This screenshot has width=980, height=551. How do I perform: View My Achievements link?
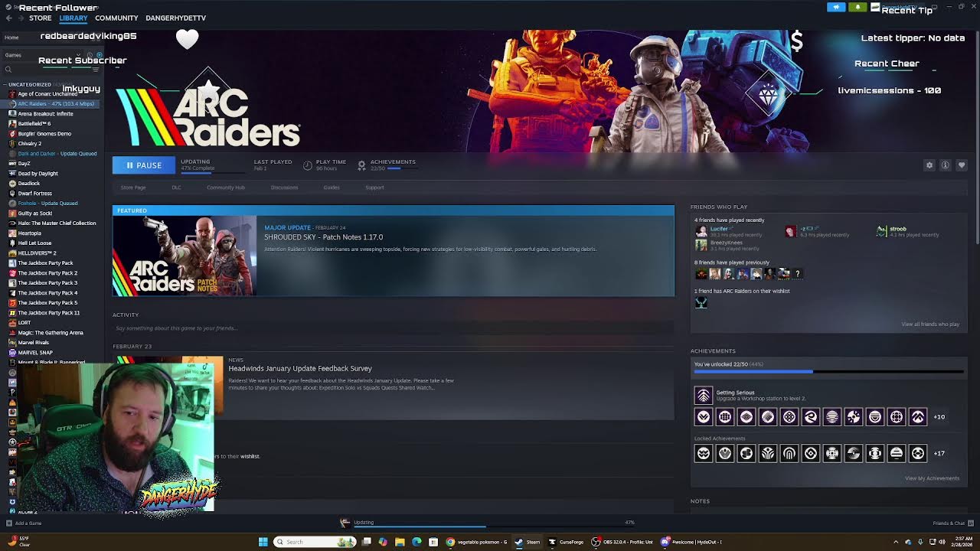[x=932, y=478]
